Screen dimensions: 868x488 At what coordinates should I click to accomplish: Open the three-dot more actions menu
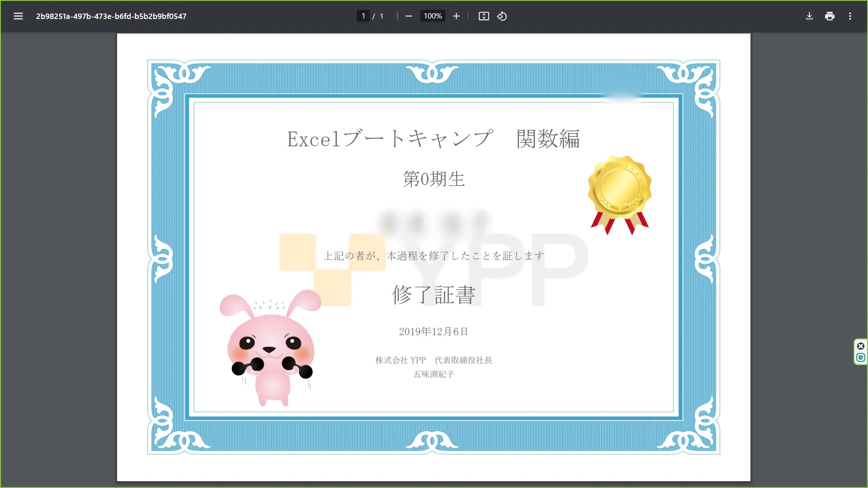(850, 16)
